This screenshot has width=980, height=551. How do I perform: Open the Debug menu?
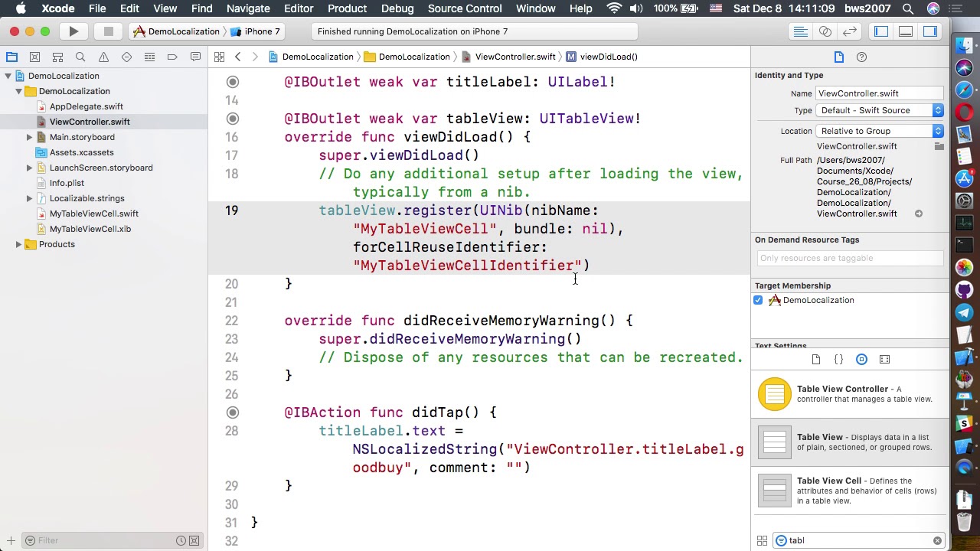point(397,8)
